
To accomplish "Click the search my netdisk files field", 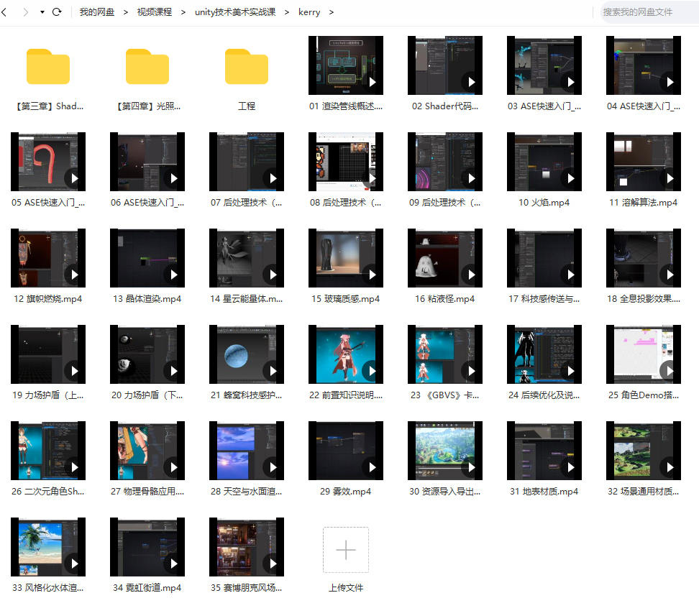I will pyautogui.click(x=647, y=12).
